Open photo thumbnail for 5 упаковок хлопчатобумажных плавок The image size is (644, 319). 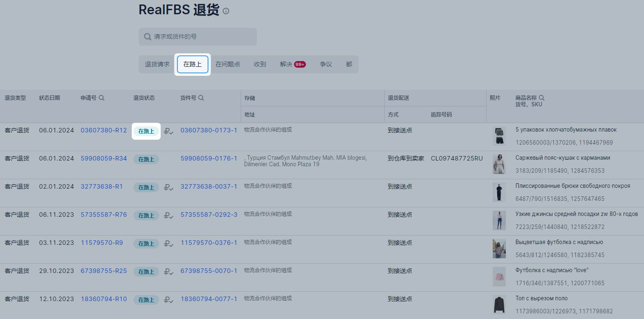tap(499, 136)
